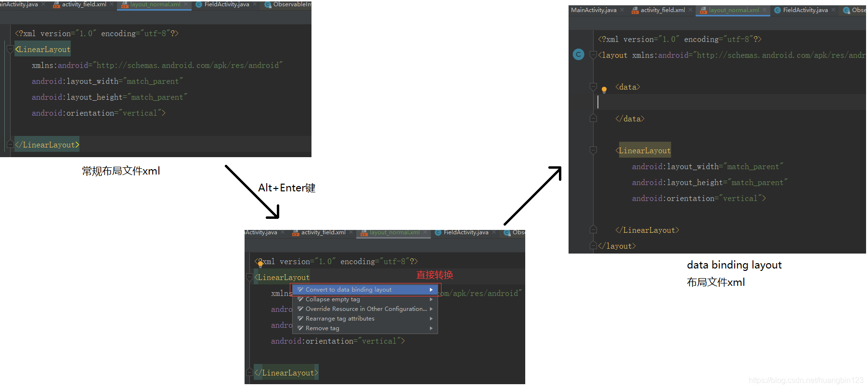Click android:layout_width line in right editor
868x389 pixels.
(x=708, y=166)
